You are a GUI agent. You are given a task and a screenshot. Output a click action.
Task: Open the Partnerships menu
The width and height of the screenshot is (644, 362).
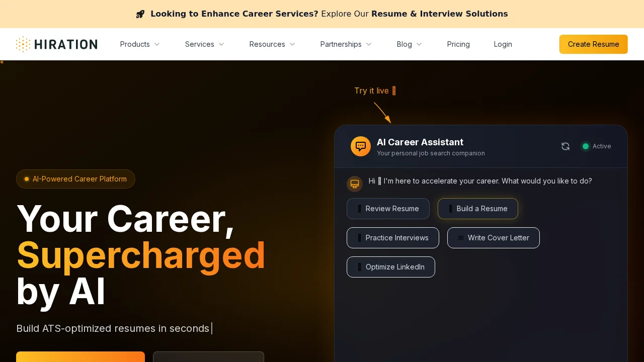tap(346, 44)
